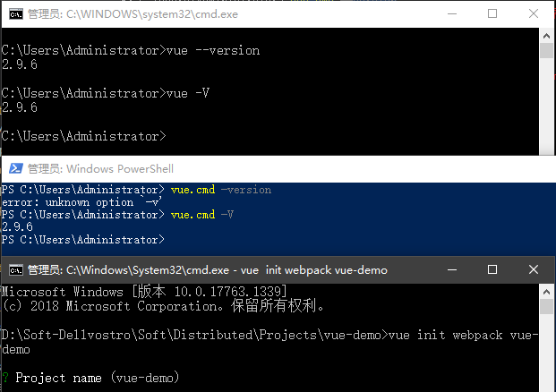
Task: Click the Windows PowerShell title bar text
Action: point(100,169)
